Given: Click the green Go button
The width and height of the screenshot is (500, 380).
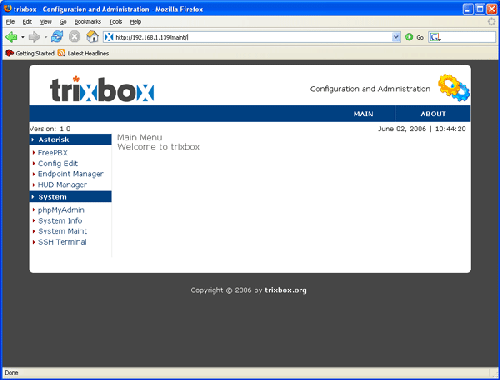Looking at the screenshot, I should [414, 37].
